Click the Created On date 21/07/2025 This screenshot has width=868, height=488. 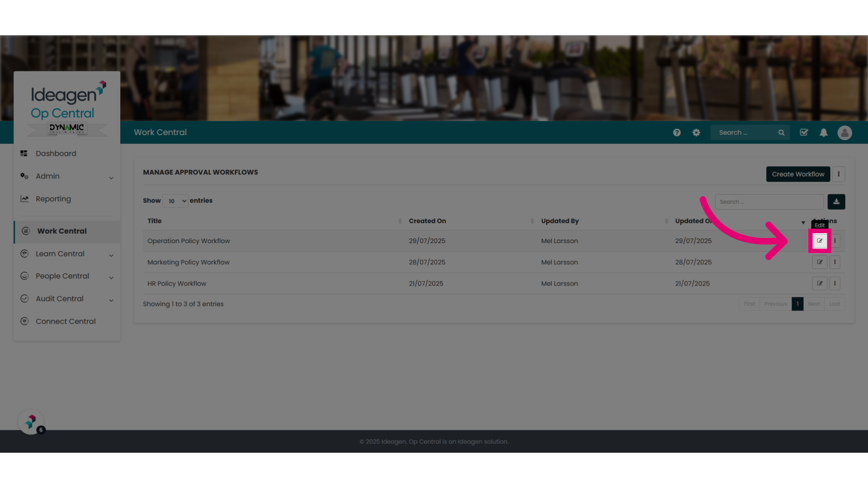426,283
